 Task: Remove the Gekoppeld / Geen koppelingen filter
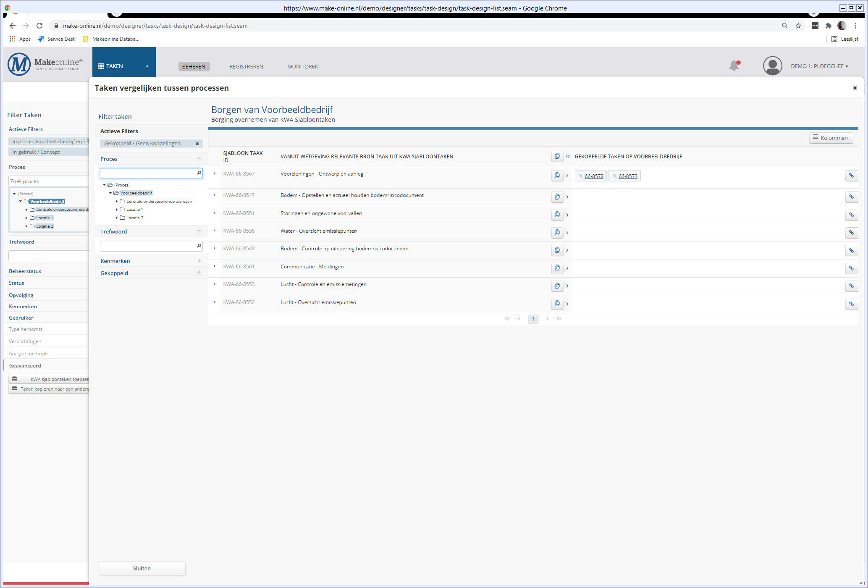(197, 144)
